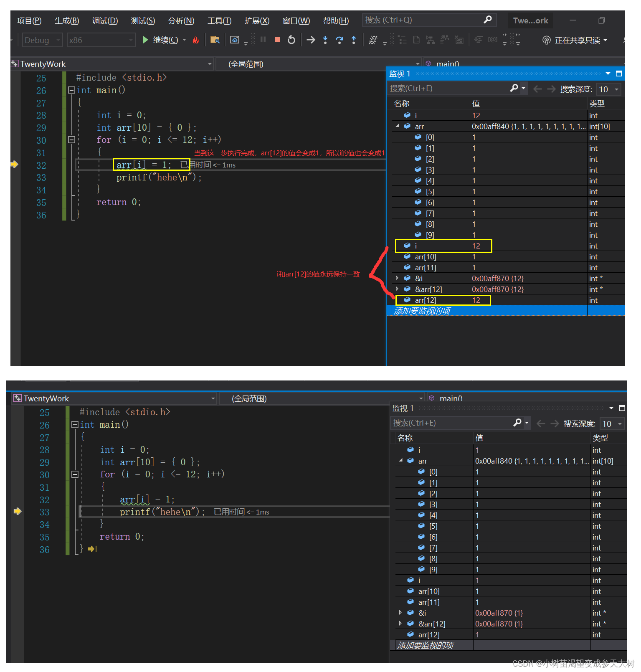Collapse the for loop at line 30 in the bottom editor
The height and width of the screenshot is (672, 641).
75,474
